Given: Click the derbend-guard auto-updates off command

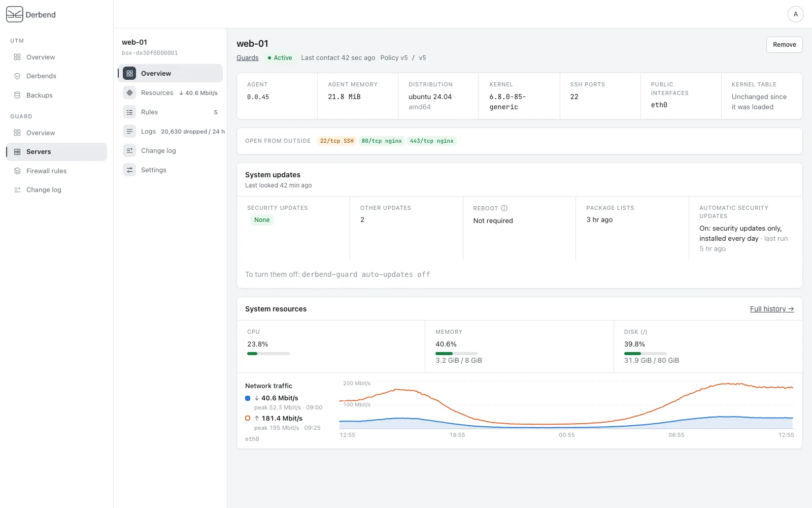Looking at the screenshot, I should pos(366,274).
